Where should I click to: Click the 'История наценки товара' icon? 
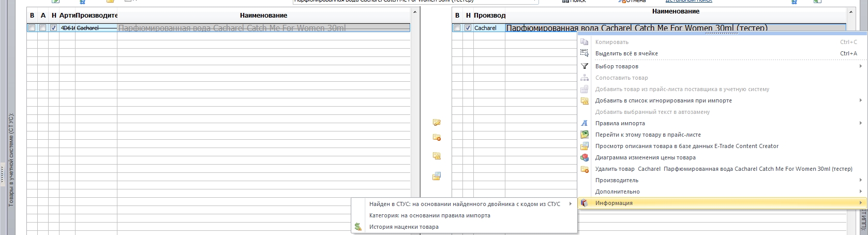coord(358,227)
